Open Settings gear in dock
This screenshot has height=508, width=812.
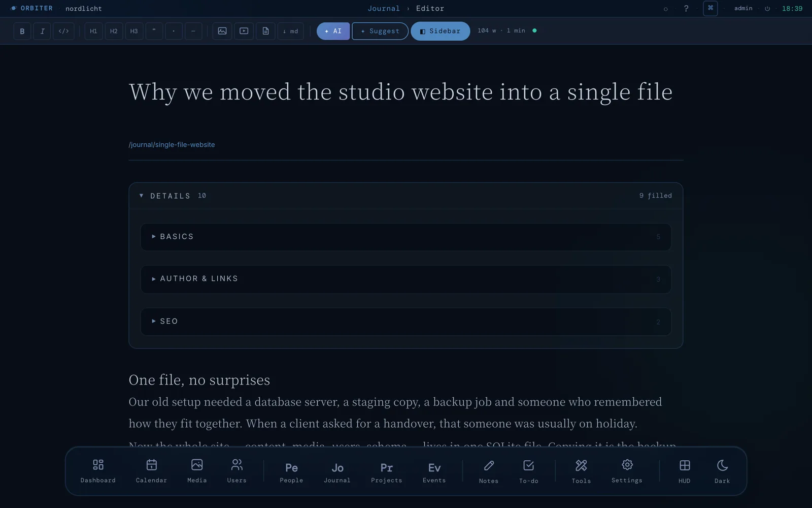[627, 471]
